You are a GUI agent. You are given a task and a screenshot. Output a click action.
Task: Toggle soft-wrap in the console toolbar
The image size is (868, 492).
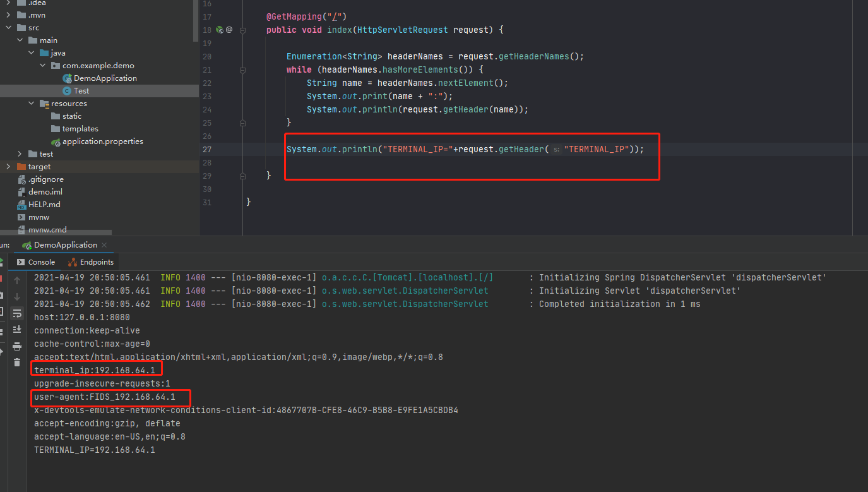(x=17, y=313)
